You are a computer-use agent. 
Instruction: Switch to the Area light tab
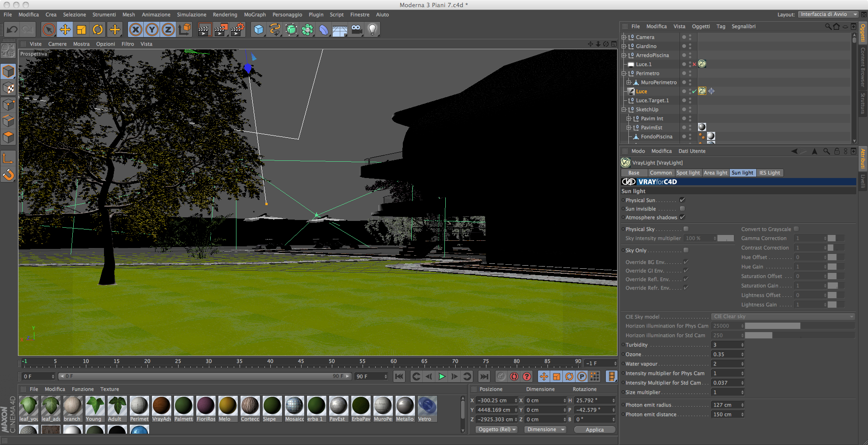tap(716, 173)
